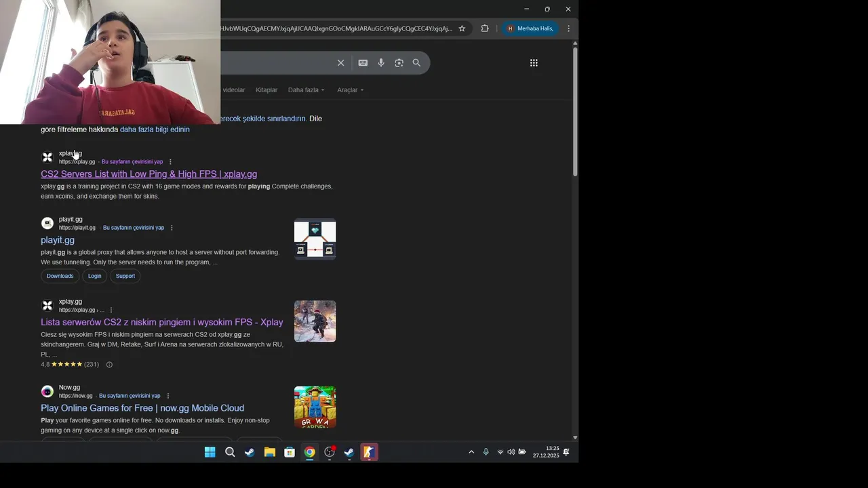Click the playit.gg site favicon
This screenshot has width=868, height=488.
click(47, 223)
